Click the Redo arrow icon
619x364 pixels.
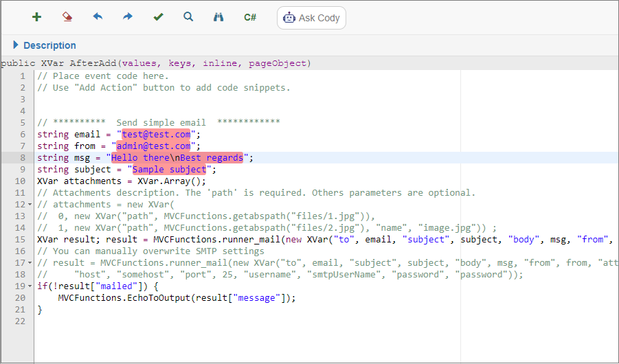tap(128, 17)
